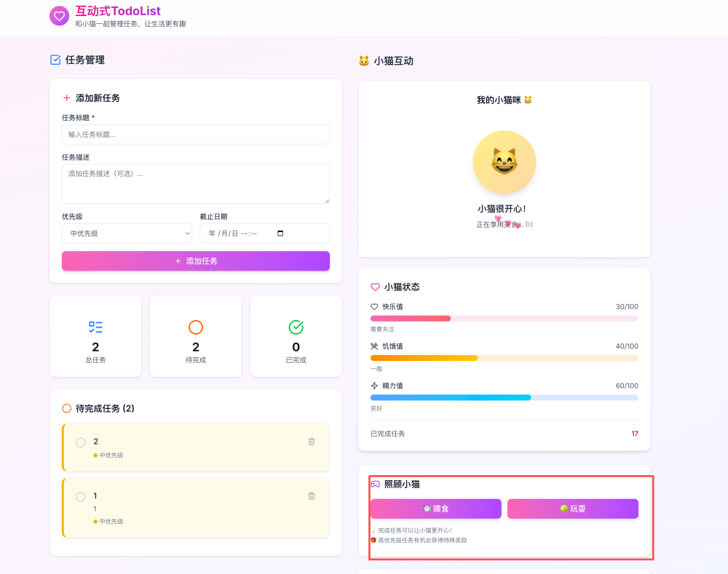
Task: Mark task 1 as completed via its circle
Action: coord(80,495)
